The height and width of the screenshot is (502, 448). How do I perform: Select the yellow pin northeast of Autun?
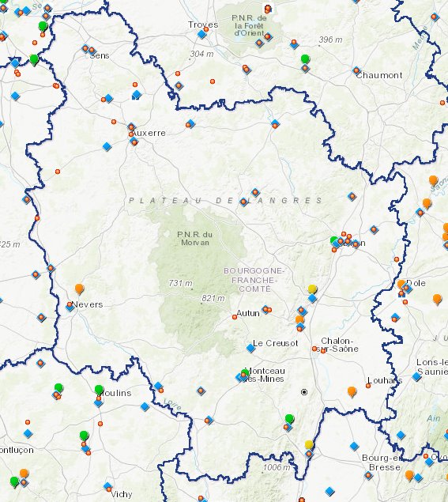point(312,289)
